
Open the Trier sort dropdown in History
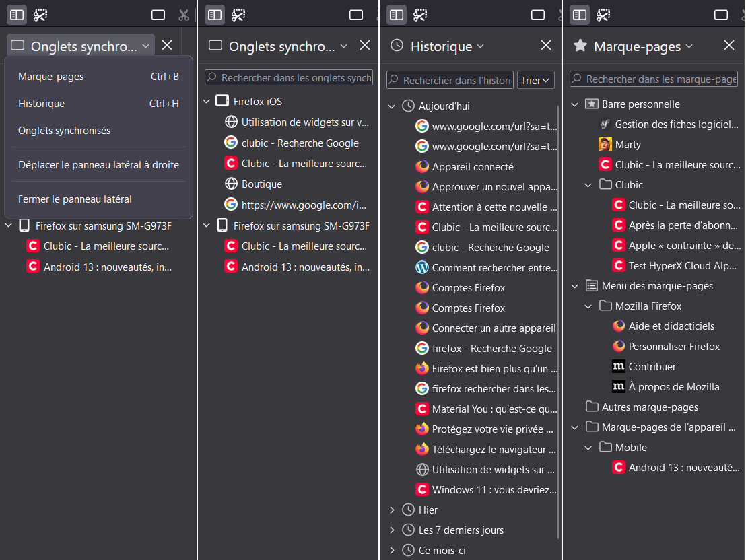536,80
